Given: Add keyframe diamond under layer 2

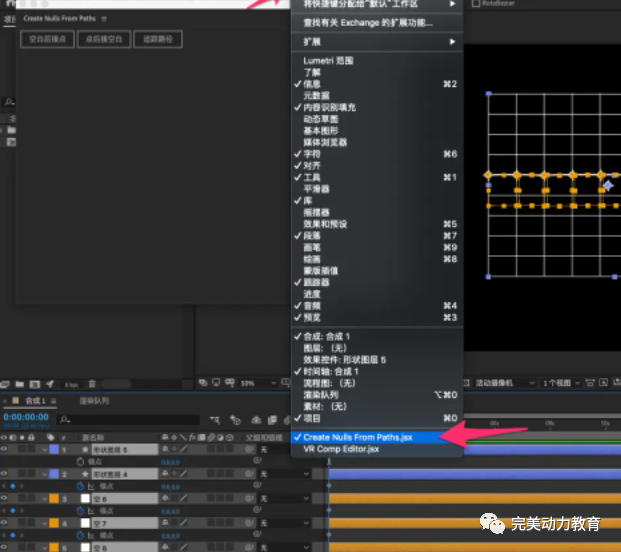Looking at the screenshot, I should (13, 486).
